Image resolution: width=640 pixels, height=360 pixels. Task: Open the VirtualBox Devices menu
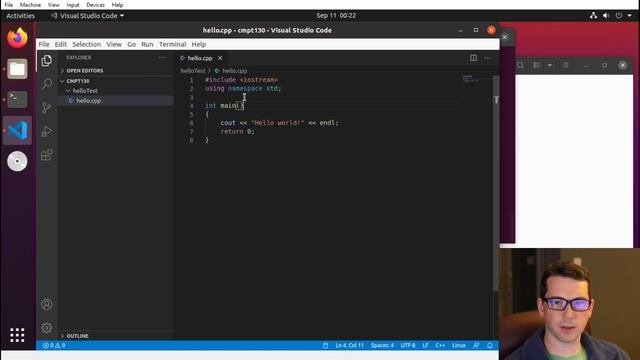coord(96,5)
